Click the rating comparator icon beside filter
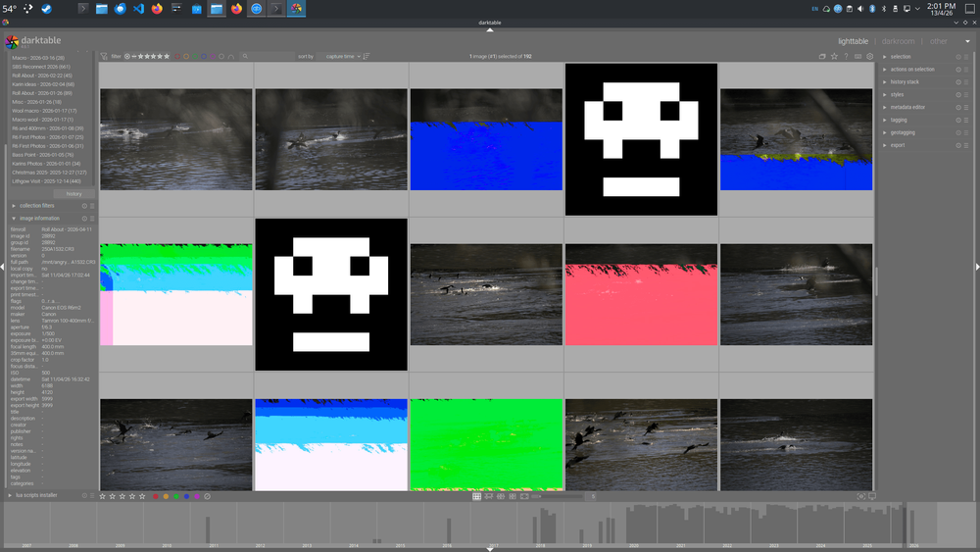 point(127,56)
